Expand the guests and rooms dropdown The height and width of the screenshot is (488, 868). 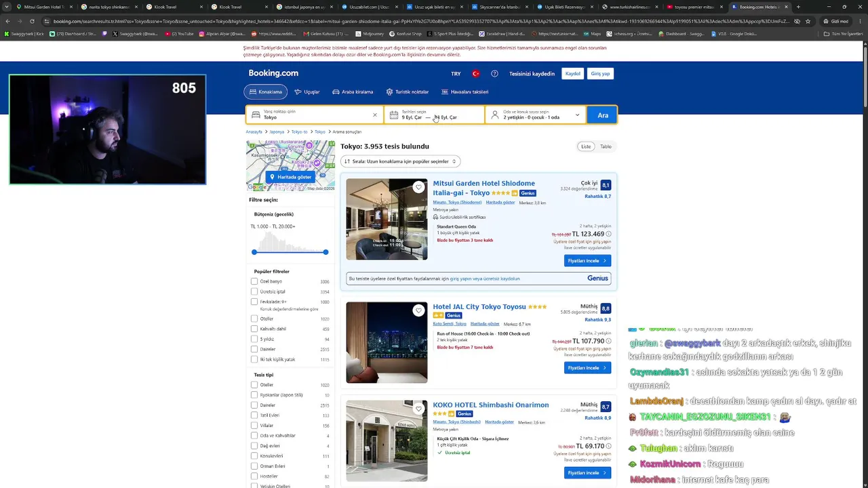click(x=536, y=115)
